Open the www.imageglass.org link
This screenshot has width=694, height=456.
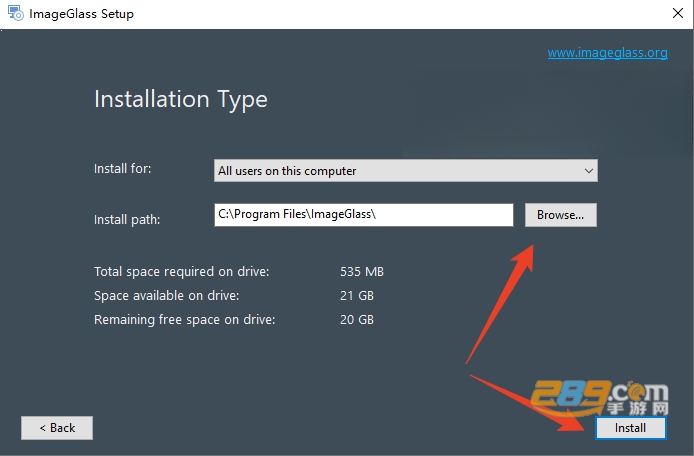coord(608,53)
